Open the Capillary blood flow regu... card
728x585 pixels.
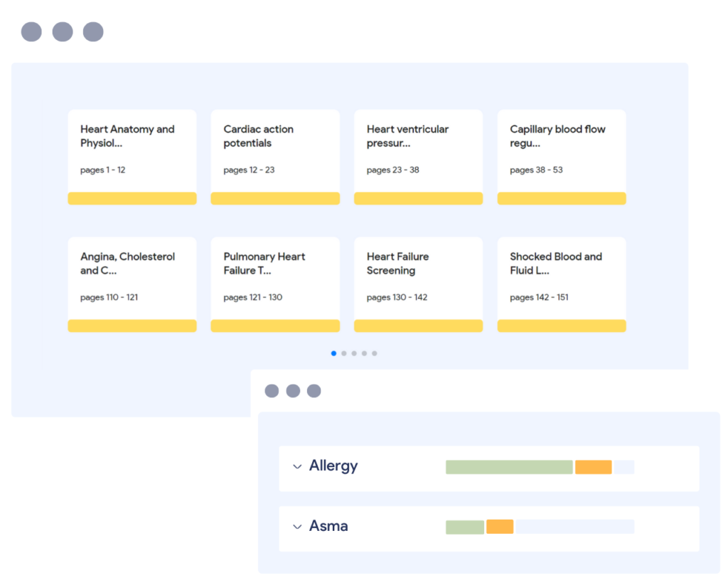[562, 149]
